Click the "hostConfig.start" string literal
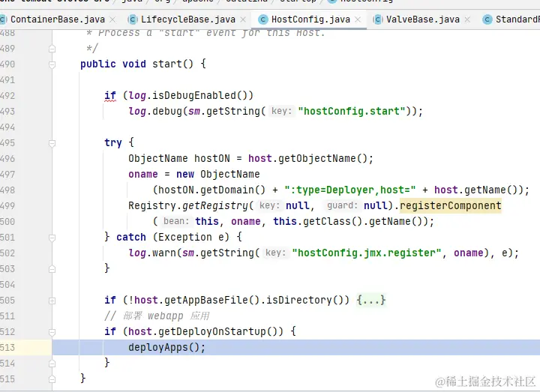The width and height of the screenshot is (540, 392). point(352,111)
